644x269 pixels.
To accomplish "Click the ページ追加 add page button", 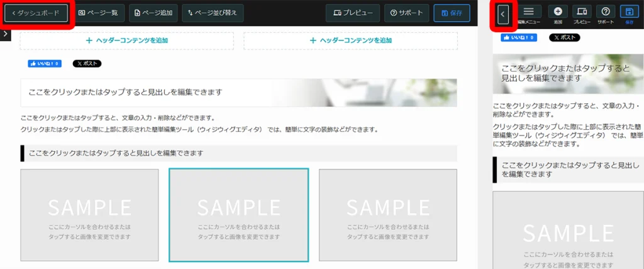I will pyautogui.click(x=153, y=13).
